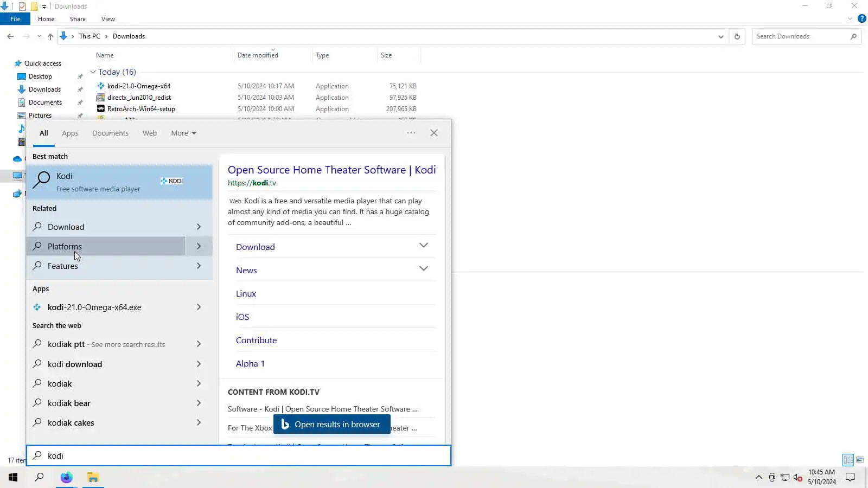Collapse the Today (16) group
Image resolution: width=868 pixels, height=488 pixels.
pyautogui.click(x=93, y=72)
